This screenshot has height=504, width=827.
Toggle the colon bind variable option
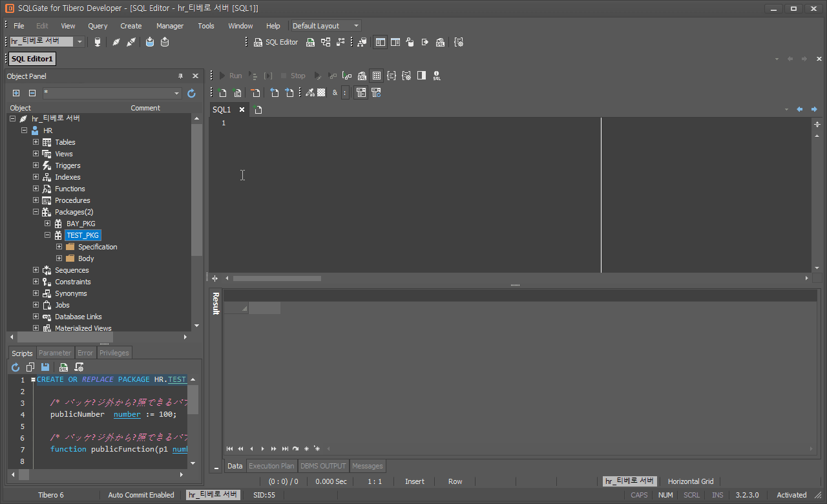[x=345, y=92]
